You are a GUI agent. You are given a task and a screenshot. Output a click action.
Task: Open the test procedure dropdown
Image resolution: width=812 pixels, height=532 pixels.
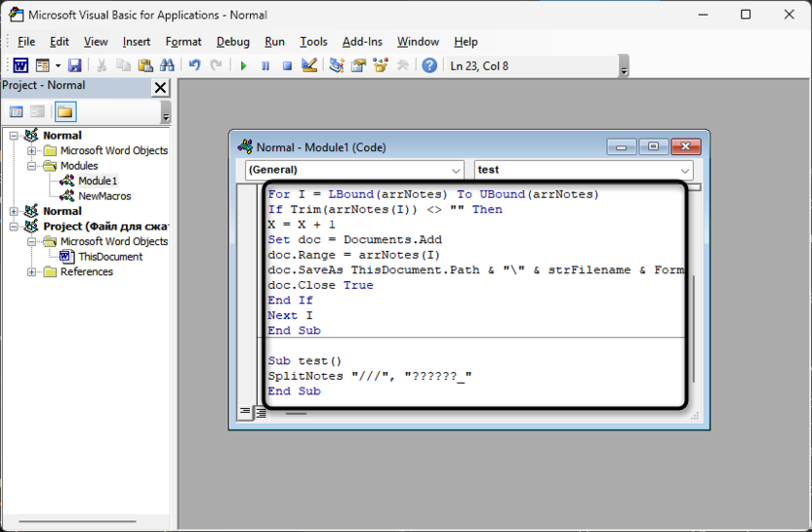(685, 170)
